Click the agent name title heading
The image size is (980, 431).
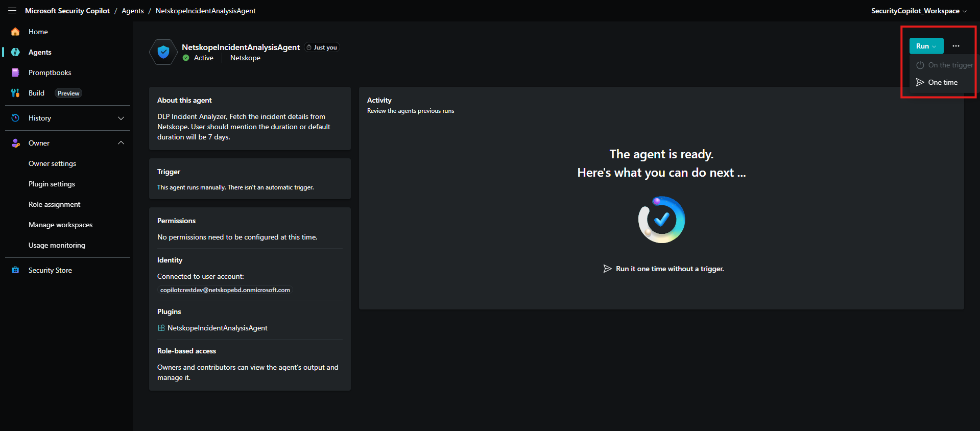pyautogui.click(x=241, y=47)
